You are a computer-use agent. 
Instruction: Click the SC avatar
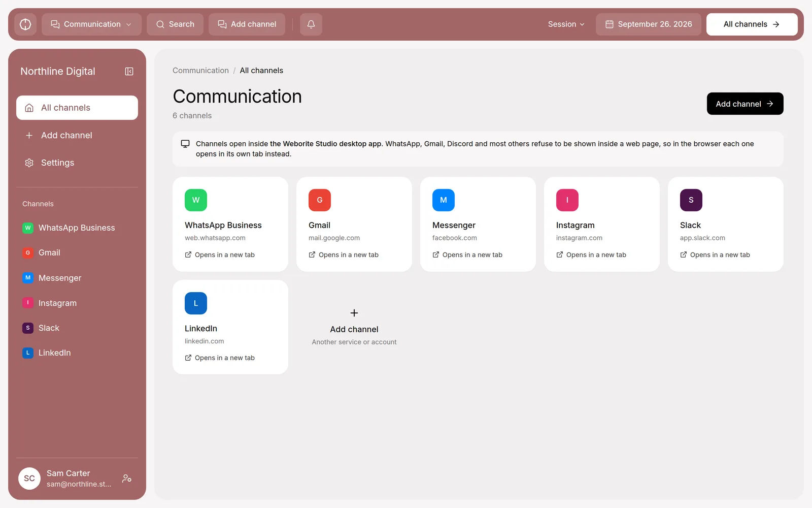29,479
